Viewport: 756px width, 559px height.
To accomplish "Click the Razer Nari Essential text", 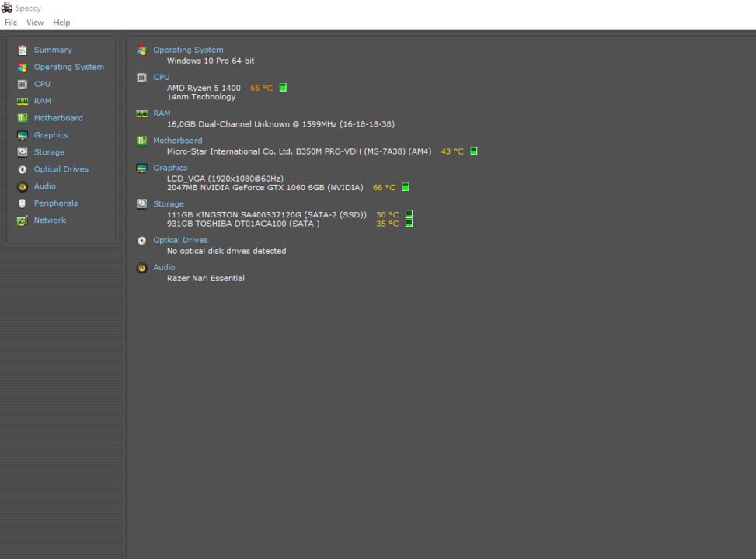I will coord(206,278).
